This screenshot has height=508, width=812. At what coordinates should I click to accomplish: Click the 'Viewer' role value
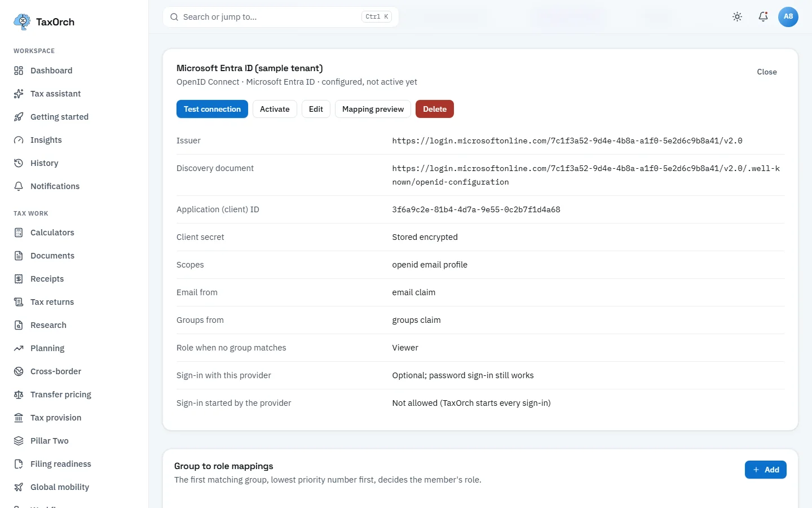click(x=405, y=348)
